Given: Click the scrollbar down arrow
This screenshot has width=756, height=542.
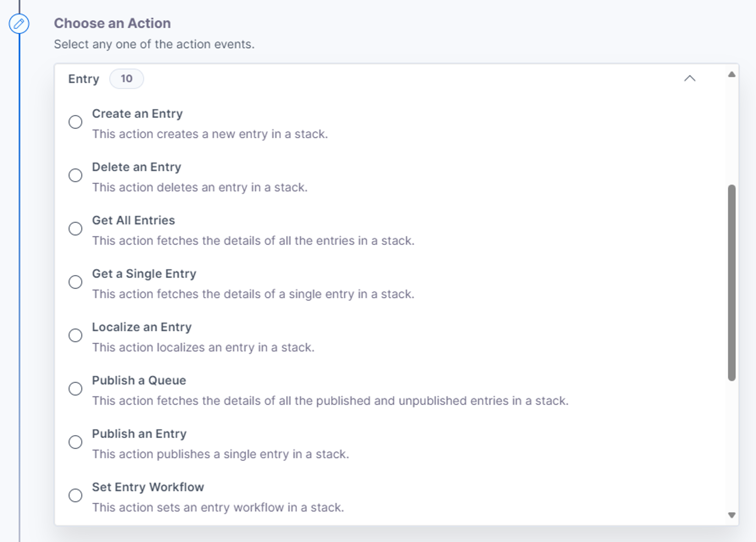Looking at the screenshot, I should 732,515.
